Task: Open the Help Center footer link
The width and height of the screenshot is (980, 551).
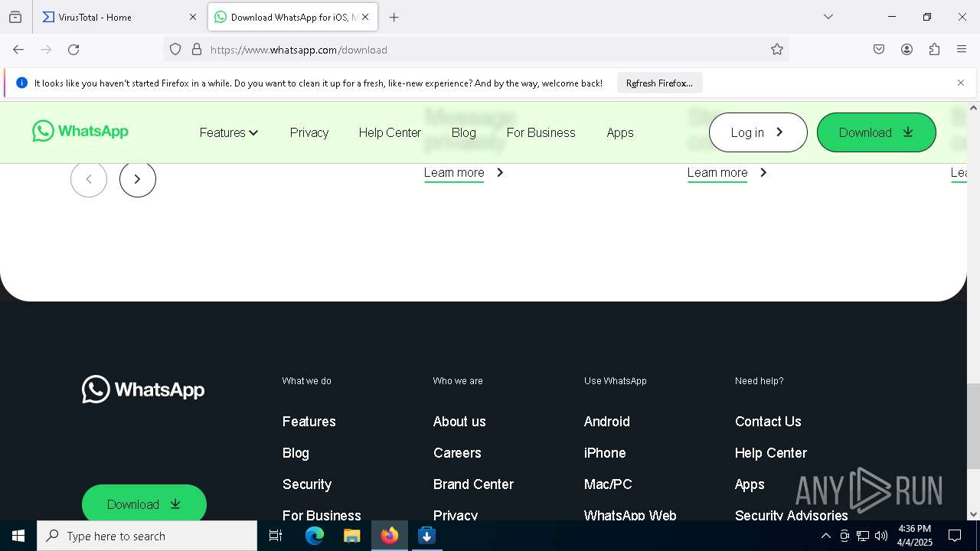Action: [771, 453]
